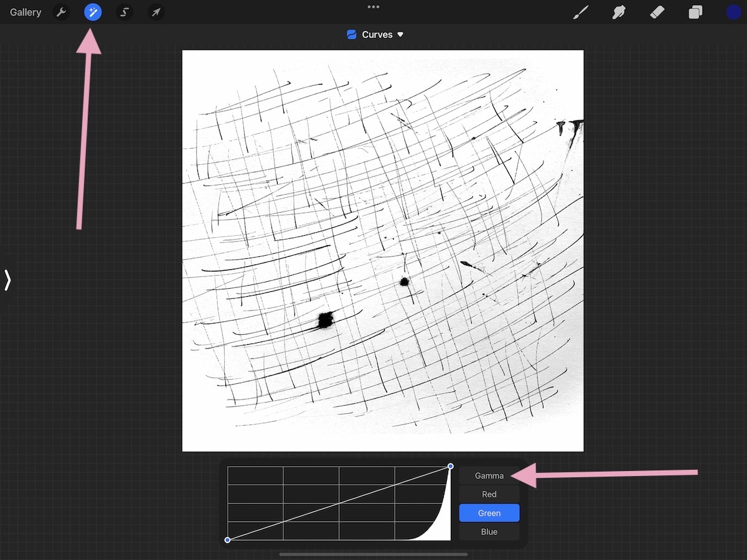Open the Actions wrench menu
The width and height of the screenshot is (747, 560).
tap(61, 12)
